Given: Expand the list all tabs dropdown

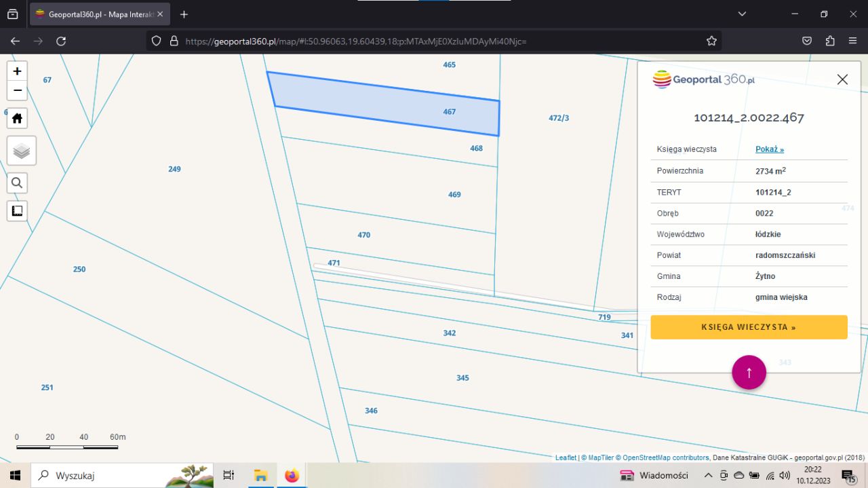Looking at the screenshot, I should 742,14.
